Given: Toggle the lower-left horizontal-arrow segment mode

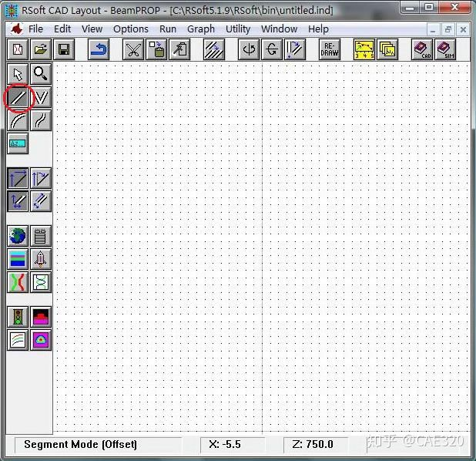Looking at the screenshot, I should [18, 201].
